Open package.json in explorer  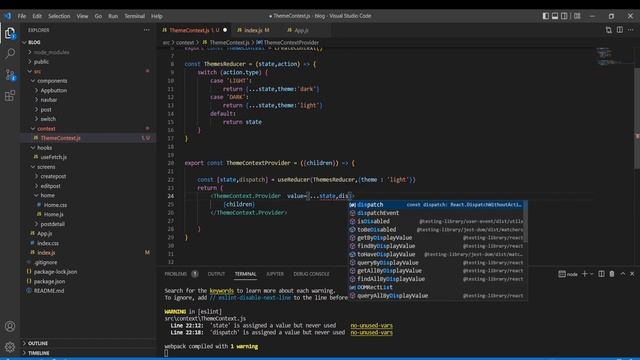[88, 281]
